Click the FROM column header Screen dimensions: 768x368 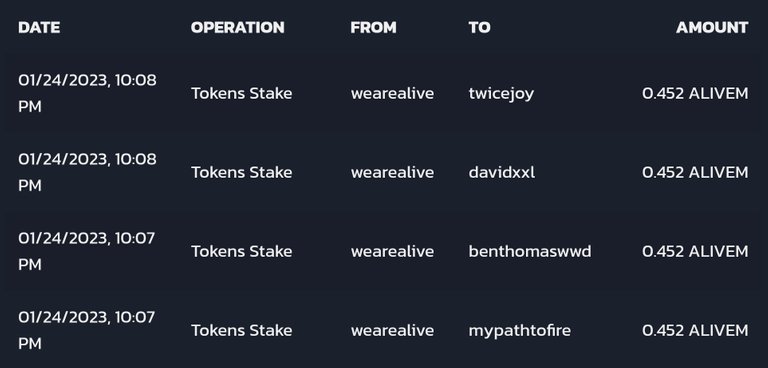[374, 27]
